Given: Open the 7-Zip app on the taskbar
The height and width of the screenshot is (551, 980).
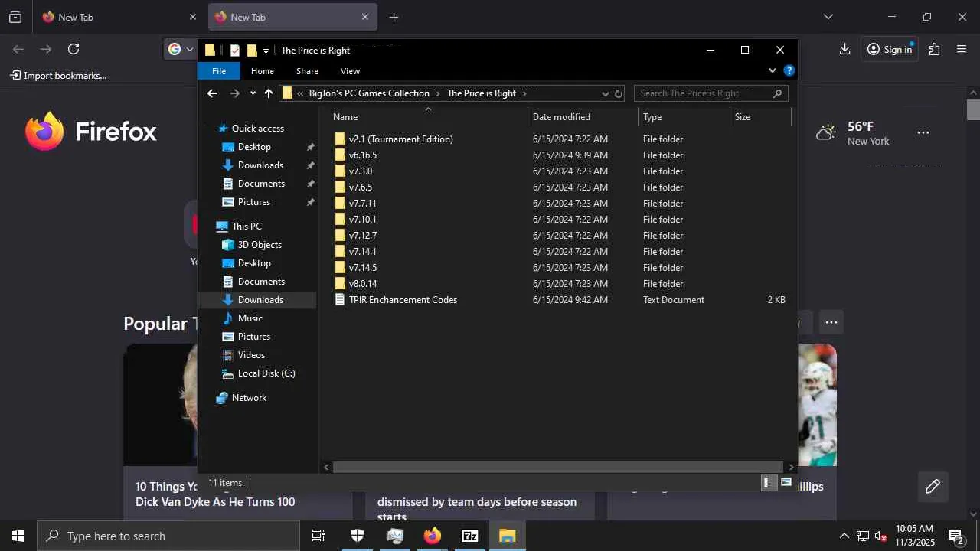Looking at the screenshot, I should pyautogui.click(x=470, y=536).
